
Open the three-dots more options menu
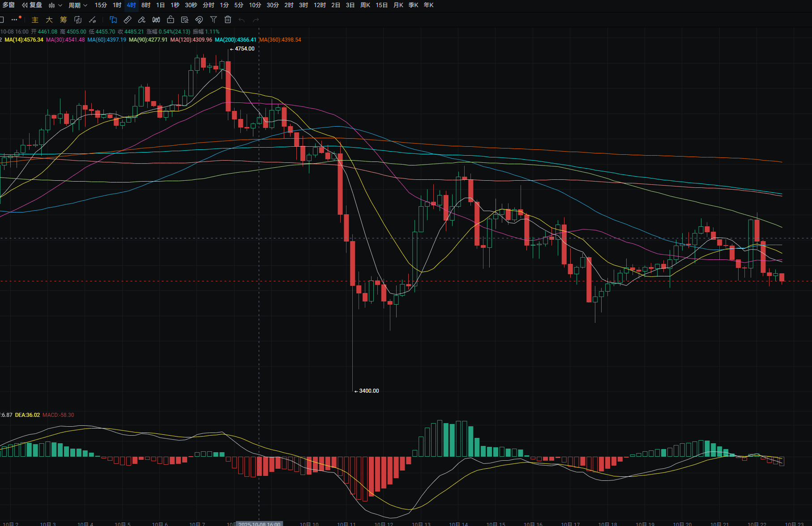(x=15, y=20)
